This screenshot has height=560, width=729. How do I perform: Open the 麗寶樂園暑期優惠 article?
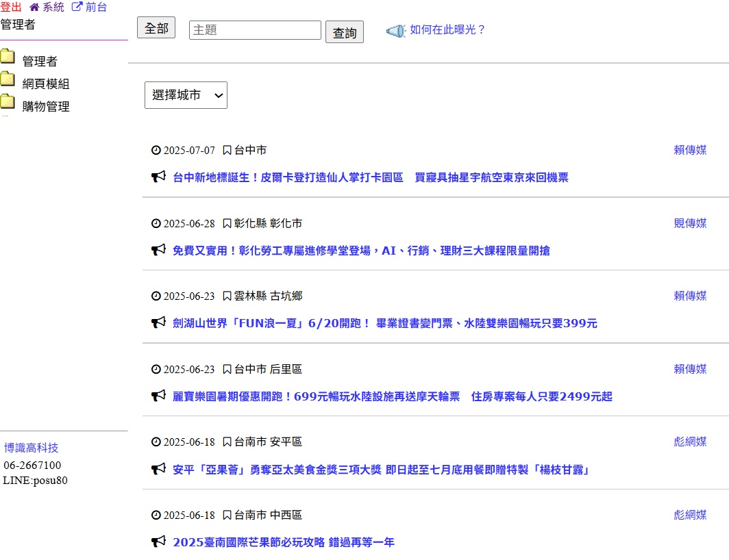pos(393,396)
